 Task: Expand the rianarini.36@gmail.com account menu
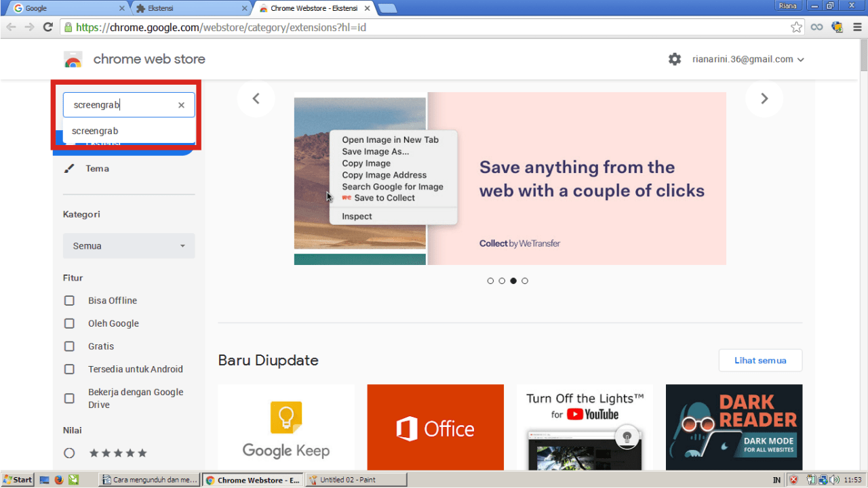(748, 59)
